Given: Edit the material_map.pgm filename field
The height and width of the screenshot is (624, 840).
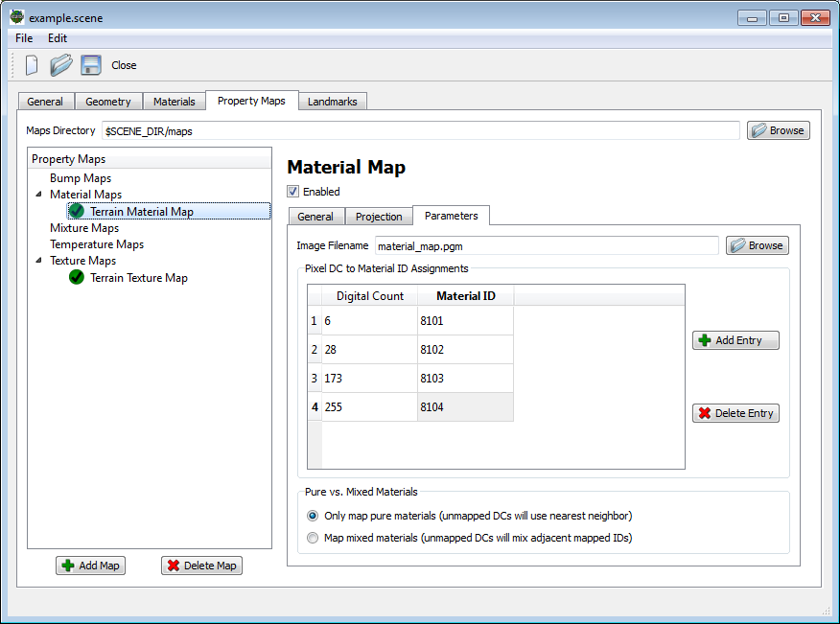Looking at the screenshot, I should click(x=547, y=245).
